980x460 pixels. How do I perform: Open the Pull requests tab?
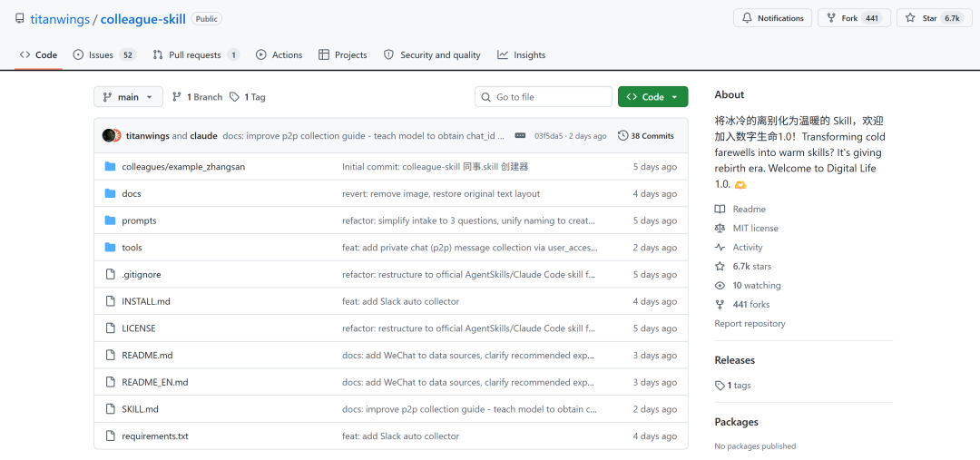pos(195,55)
